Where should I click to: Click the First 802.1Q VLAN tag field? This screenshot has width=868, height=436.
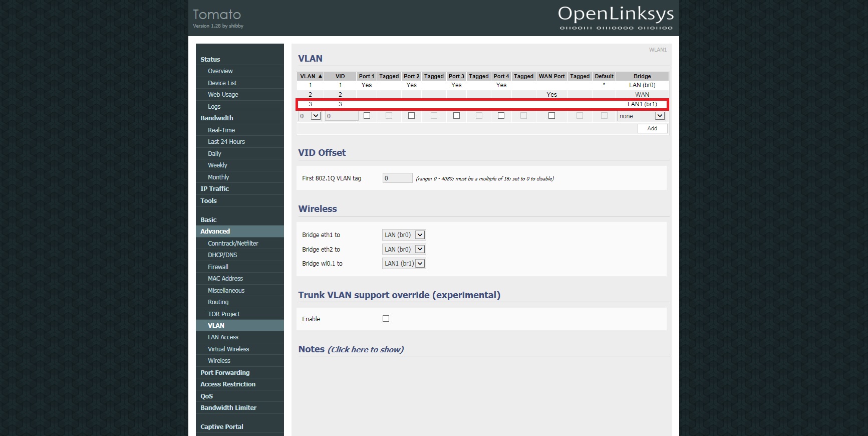click(x=397, y=178)
